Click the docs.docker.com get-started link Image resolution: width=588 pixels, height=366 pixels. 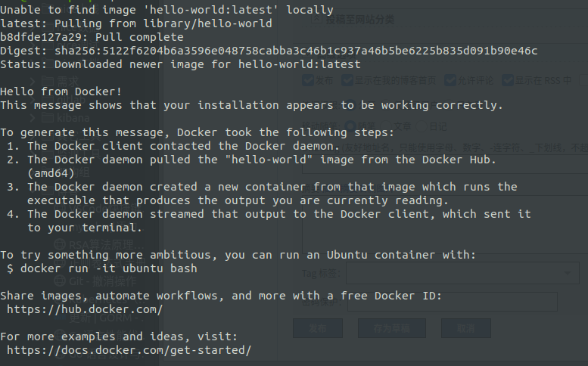[129, 350]
